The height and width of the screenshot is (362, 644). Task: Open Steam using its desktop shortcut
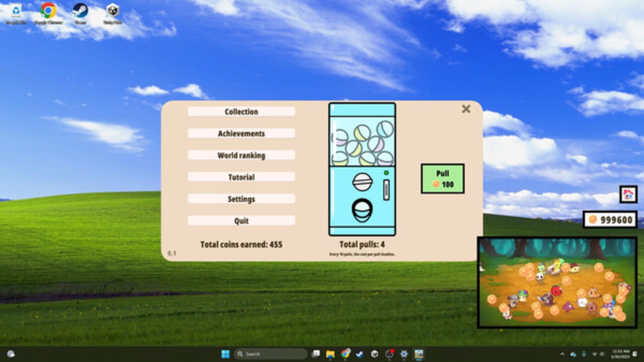tap(80, 10)
